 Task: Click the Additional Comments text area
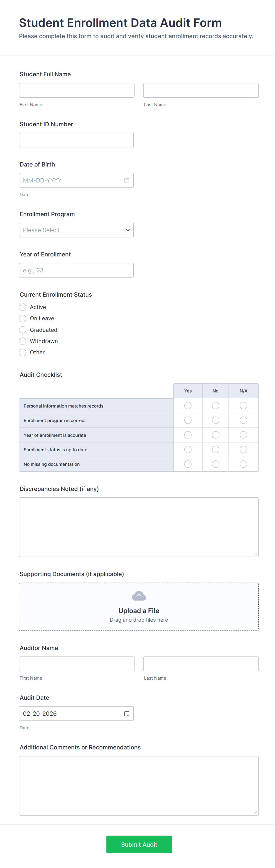(139, 785)
